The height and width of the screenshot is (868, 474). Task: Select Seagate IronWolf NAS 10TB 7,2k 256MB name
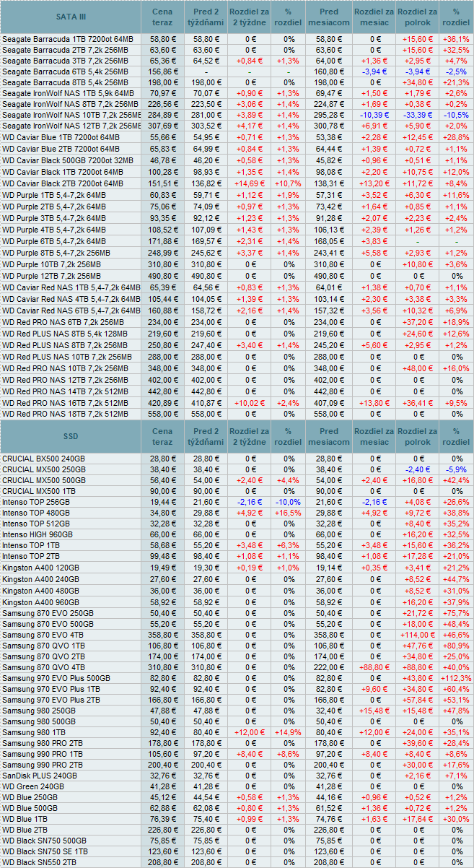click(x=71, y=115)
